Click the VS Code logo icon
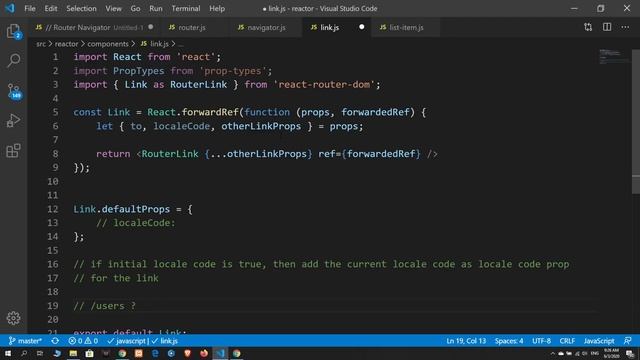 10,8
